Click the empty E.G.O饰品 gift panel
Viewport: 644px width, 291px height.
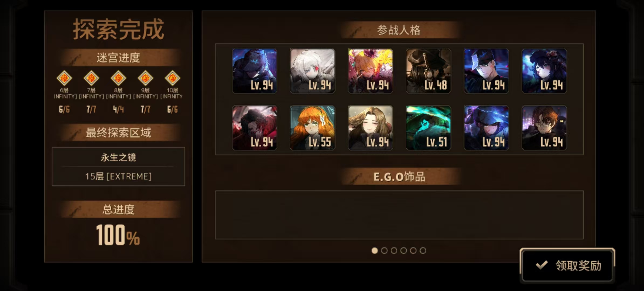[399, 215]
